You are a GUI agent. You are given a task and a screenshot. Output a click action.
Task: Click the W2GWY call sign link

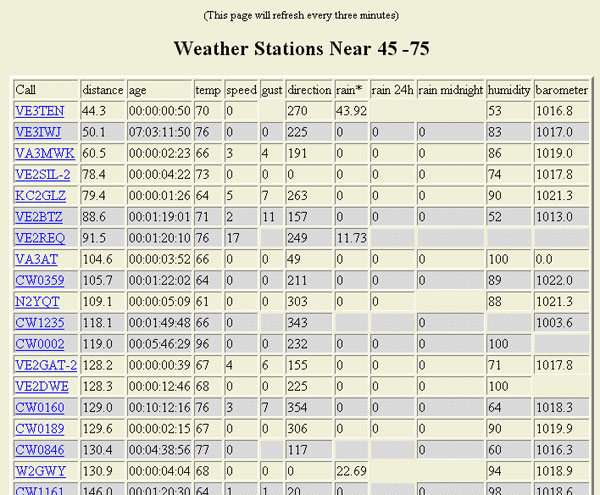38,470
